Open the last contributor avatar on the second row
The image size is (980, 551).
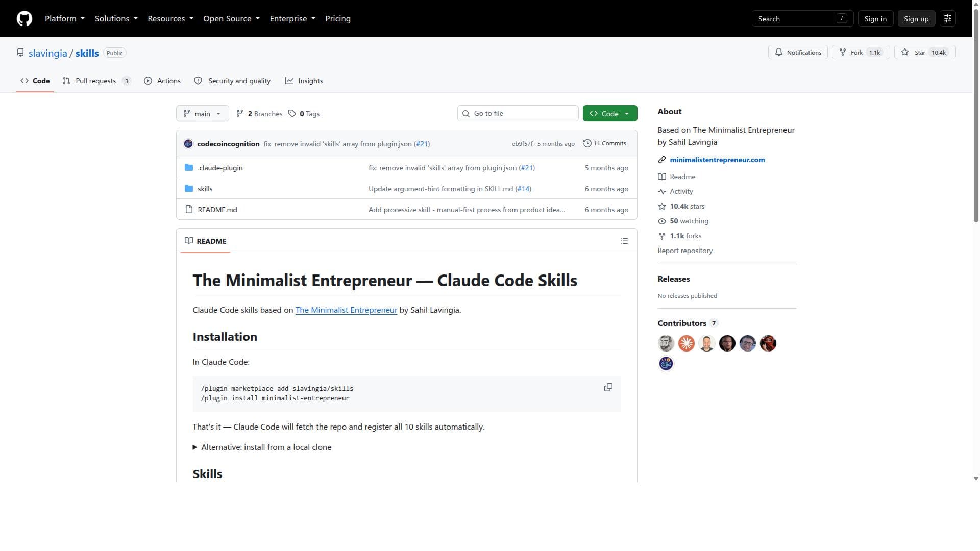666,364
